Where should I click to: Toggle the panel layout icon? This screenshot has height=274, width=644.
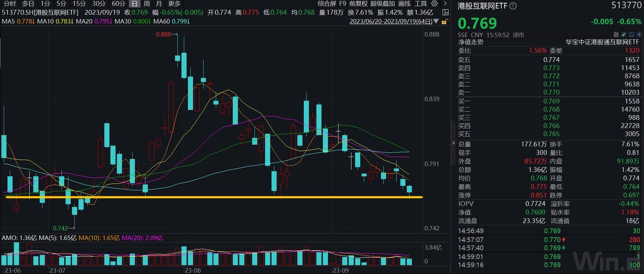click(446, 13)
